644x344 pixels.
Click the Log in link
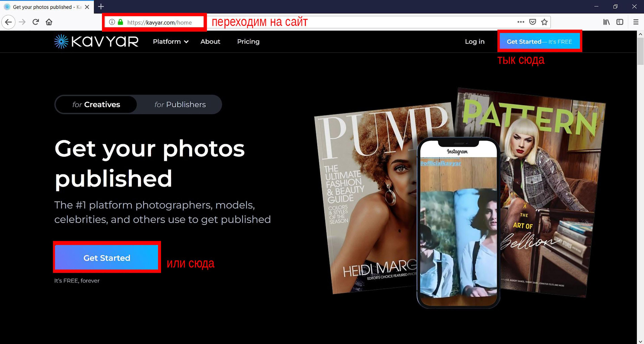[474, 42]
